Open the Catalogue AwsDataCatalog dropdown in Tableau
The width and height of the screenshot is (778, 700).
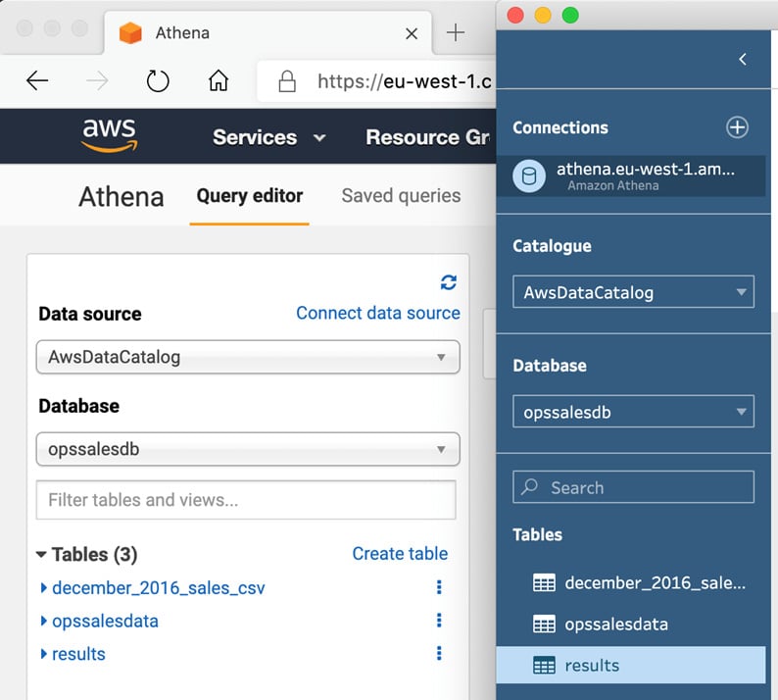pos(634,292)
